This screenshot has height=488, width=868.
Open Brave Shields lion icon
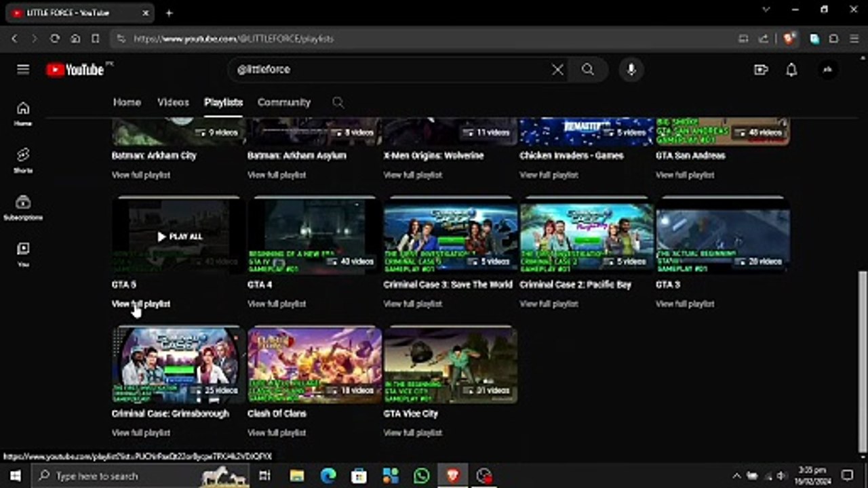(x=788, y=39)
